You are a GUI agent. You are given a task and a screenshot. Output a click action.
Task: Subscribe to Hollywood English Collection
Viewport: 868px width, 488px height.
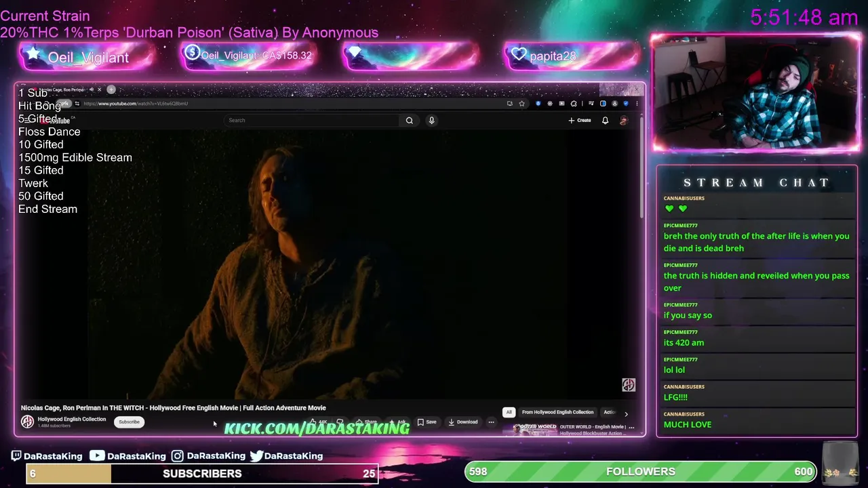pos(129,422)
